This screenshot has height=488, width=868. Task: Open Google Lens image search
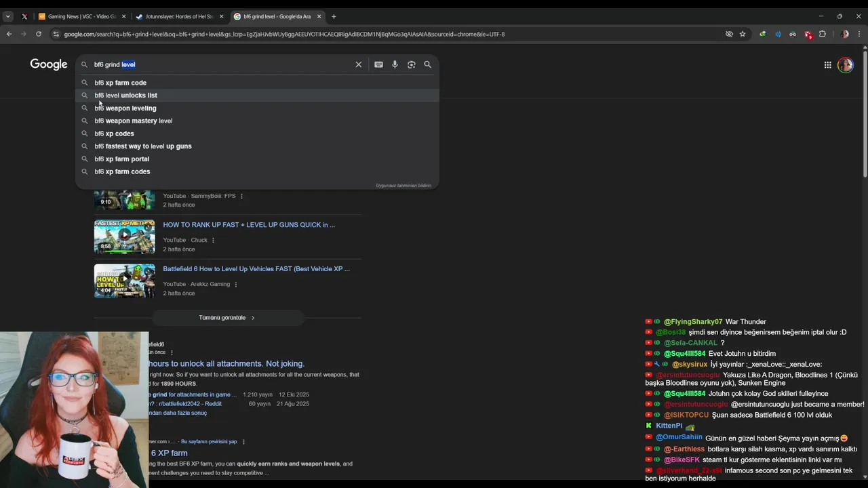click(x=411, y=64)
